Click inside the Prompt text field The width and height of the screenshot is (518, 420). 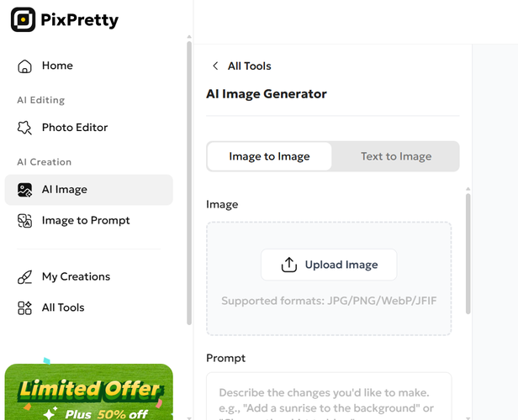(329, 396)
